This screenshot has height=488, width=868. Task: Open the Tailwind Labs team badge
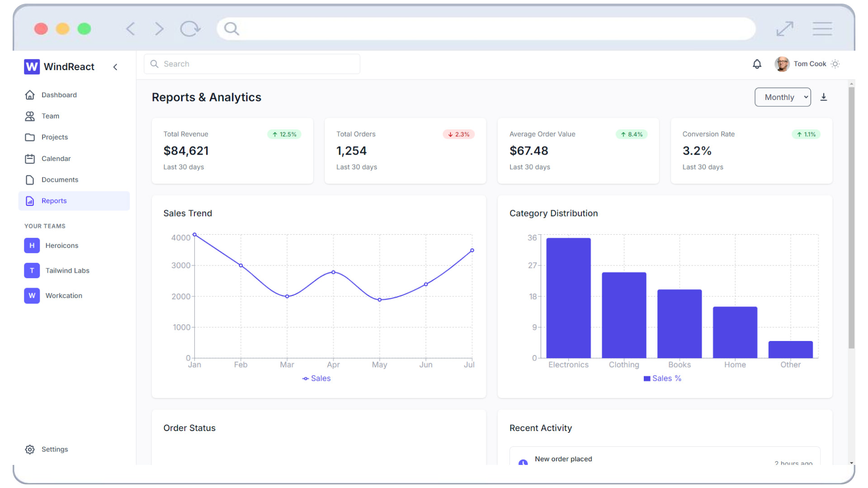tap(32, 270)
